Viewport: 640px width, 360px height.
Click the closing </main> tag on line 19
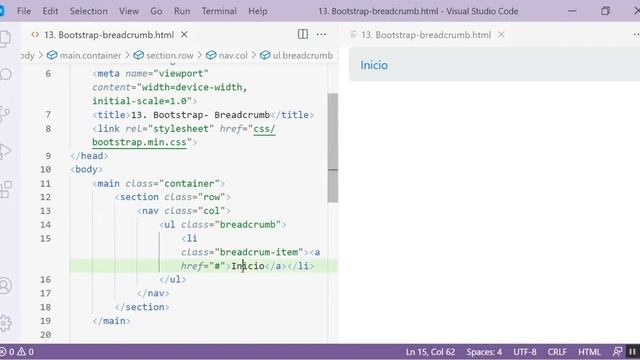tap(111, 321)
